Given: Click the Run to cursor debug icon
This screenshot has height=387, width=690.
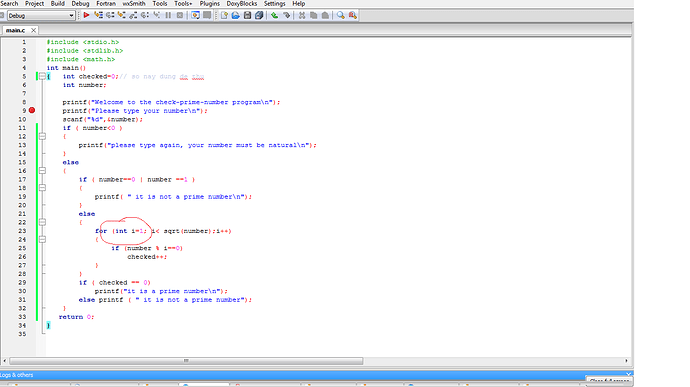Looking at the screenshot, I should tap(98, 15).
